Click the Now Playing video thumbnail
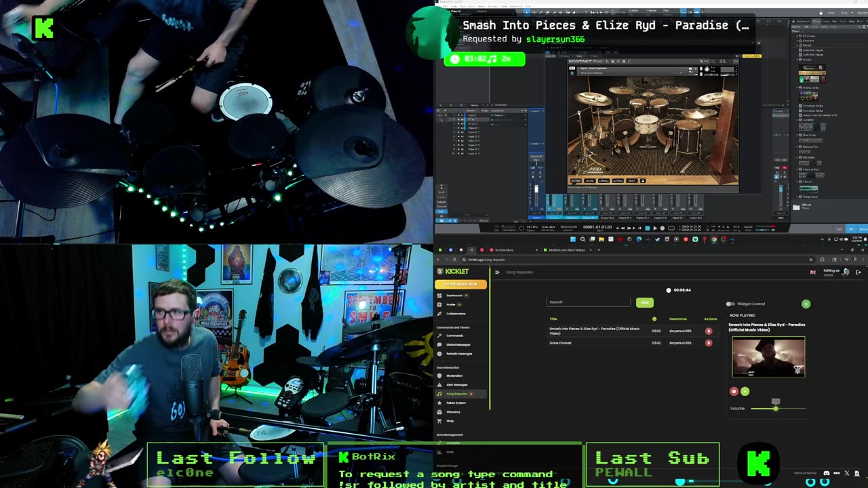The image size is (868, 488). [768, 357]
